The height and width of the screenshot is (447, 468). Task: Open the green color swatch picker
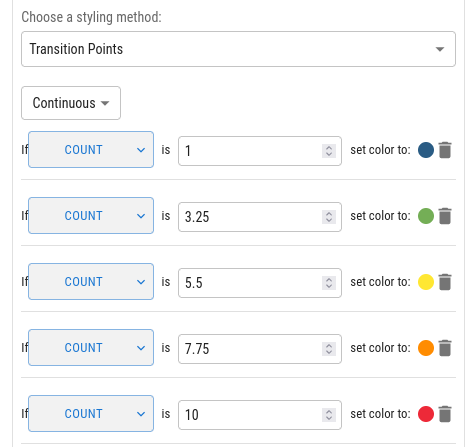[x=426, y=216]
